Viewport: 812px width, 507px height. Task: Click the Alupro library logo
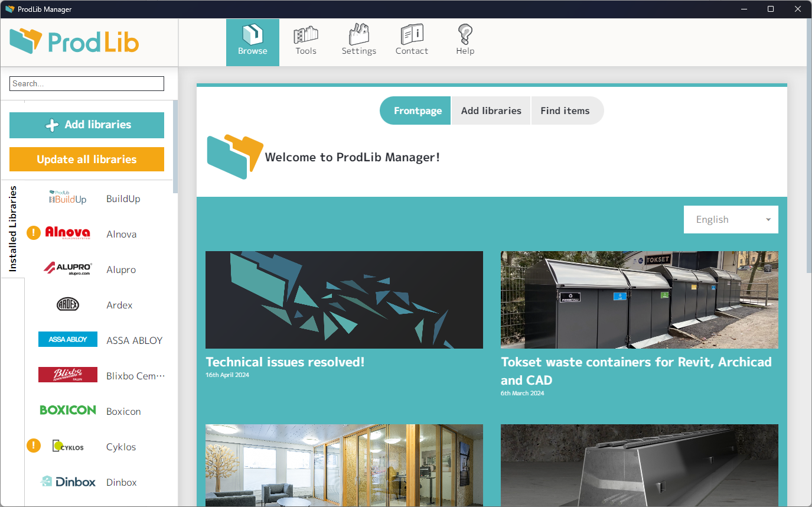(x=68, y=269)
